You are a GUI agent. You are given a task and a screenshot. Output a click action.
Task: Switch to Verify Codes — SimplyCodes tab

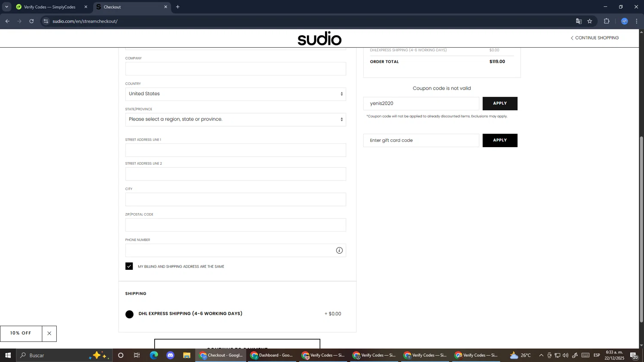tap(50, 7)
